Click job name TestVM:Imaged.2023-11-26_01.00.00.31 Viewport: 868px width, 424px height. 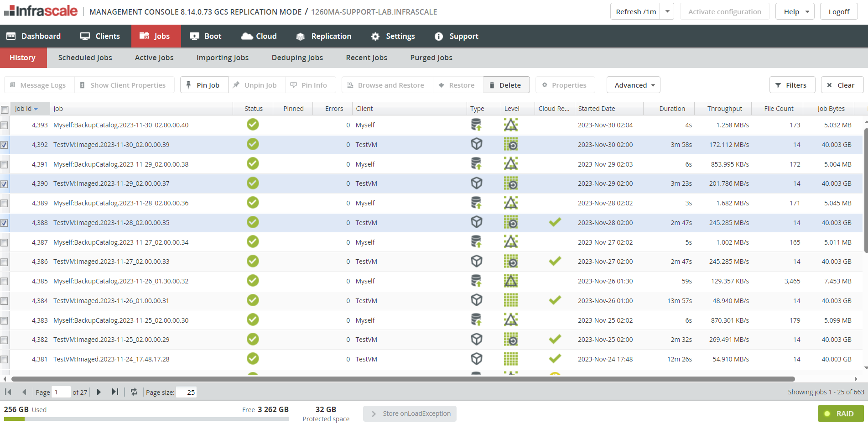coord(111,301)
